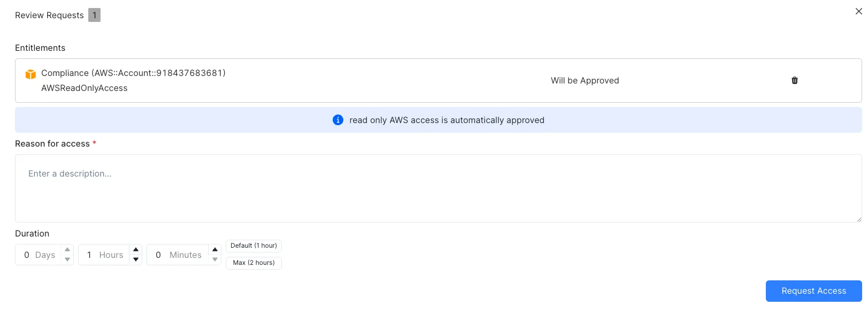Decrease the Minutes duration value
The width and height of the screenshot is (868, 313).
coord(215,259)
